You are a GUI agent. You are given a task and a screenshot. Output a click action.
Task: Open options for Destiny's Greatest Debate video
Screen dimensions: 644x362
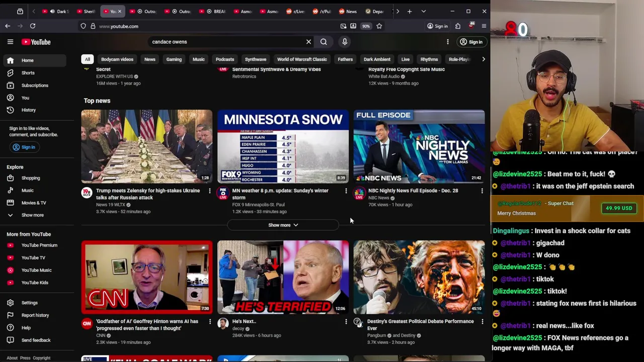482,322
